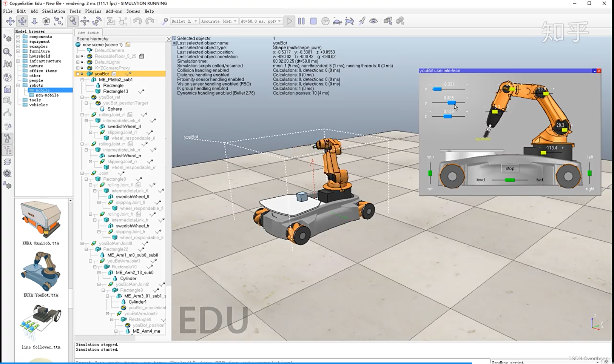Click the redo toolbar arrow
The width and height of the screenshot is (614, 364).
150,21
